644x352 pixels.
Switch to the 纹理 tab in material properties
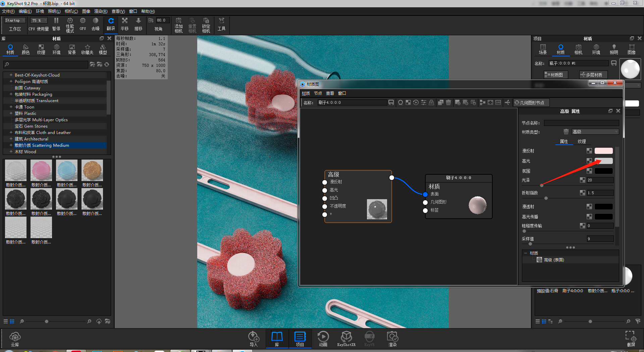[582, 141]
